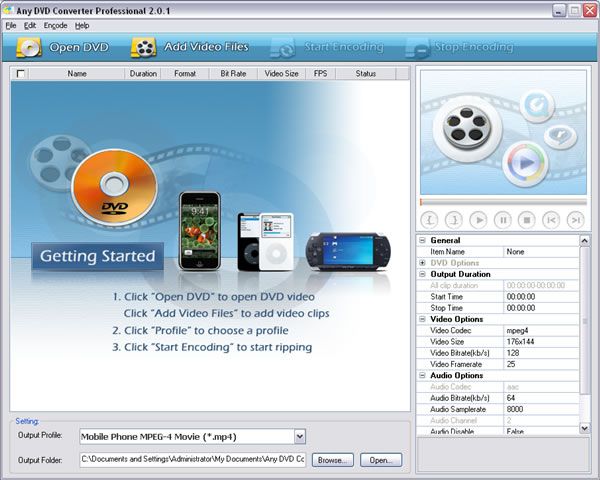This screenshot has width=600, height=480.
Task: Set mark-out point with second playback button
Action: pos(454,220)
